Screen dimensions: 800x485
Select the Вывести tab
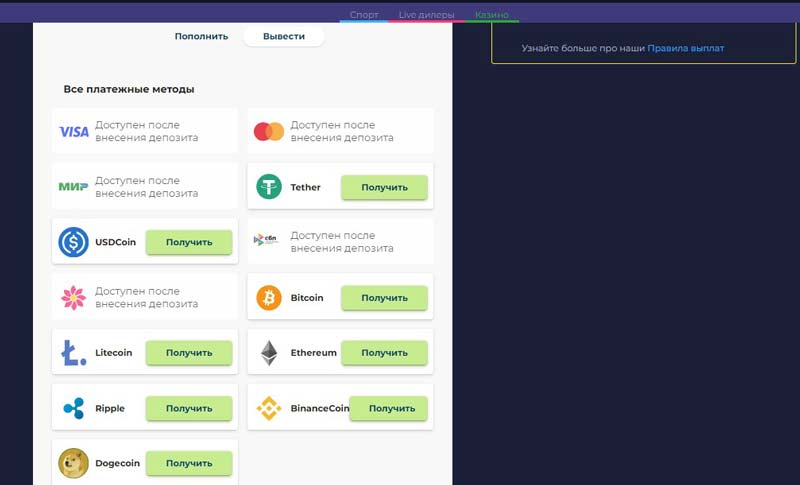click(284, 36)
